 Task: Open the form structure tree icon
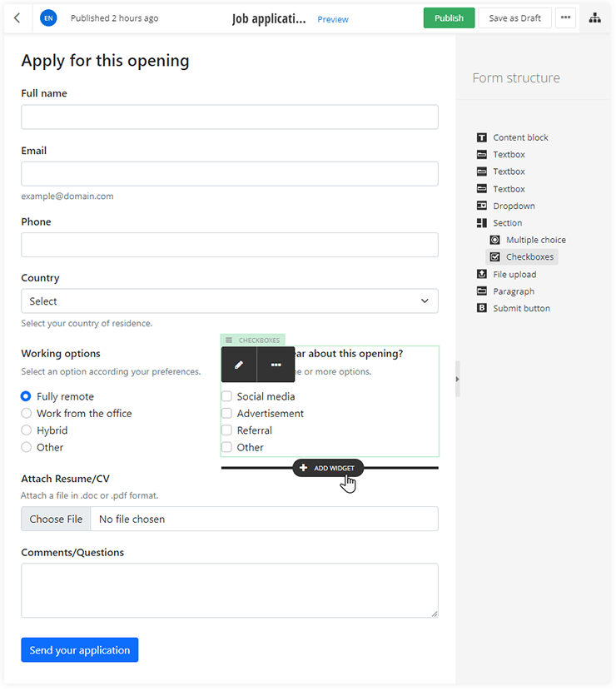click(x=594, y=18)
